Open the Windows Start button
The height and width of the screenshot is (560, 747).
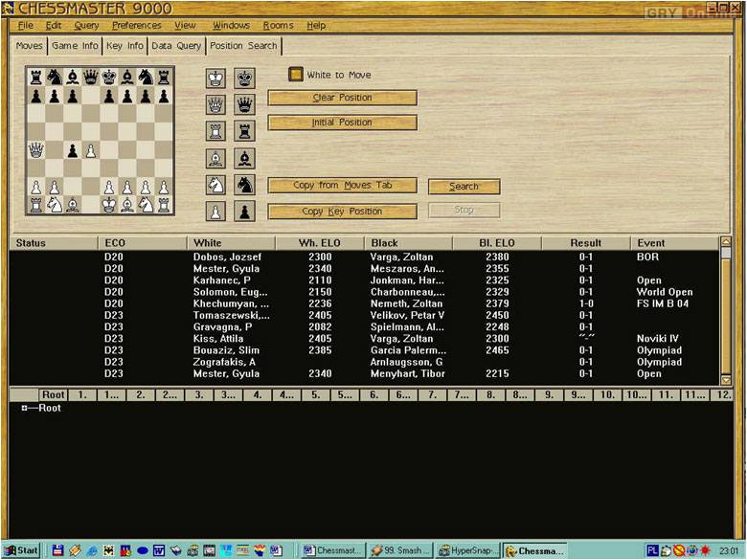pos(22,551)
